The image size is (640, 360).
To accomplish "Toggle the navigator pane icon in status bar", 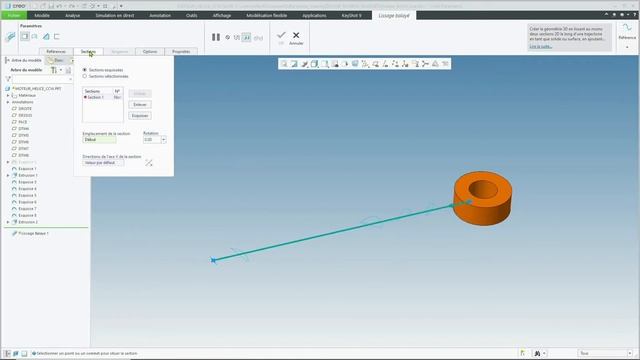I will 7,353.
